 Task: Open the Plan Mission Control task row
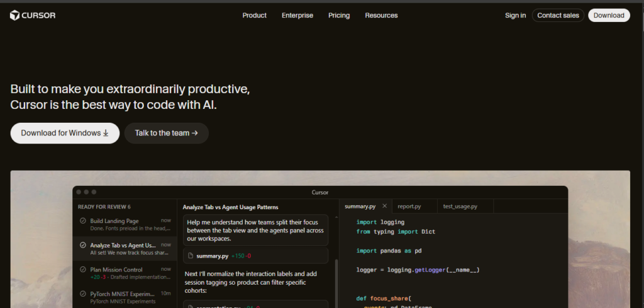125,273
